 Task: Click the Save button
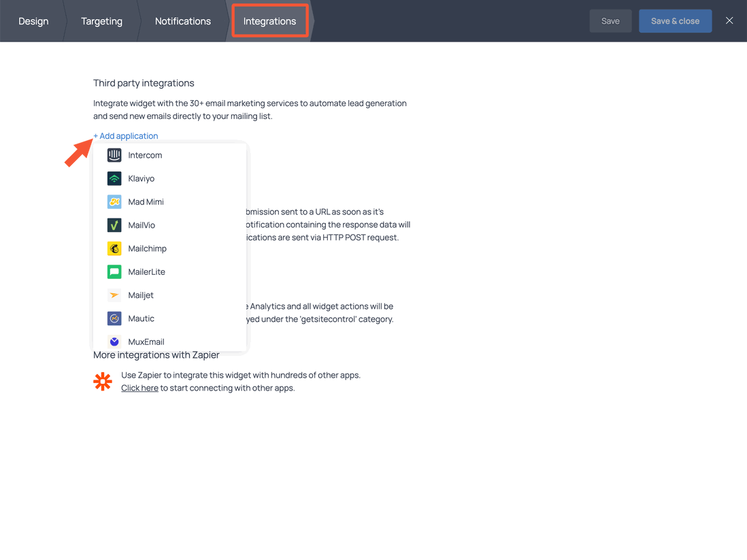(610, 21)
